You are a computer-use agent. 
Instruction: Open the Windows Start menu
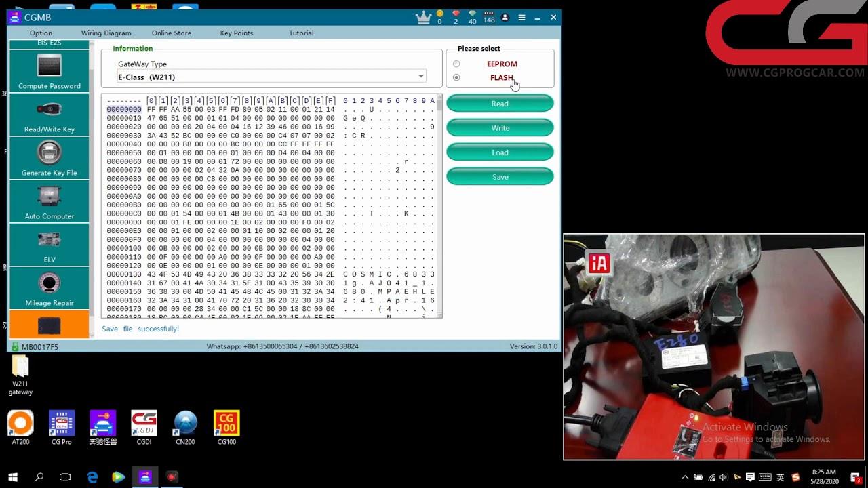pyautogui.click(x=13, y=477)
